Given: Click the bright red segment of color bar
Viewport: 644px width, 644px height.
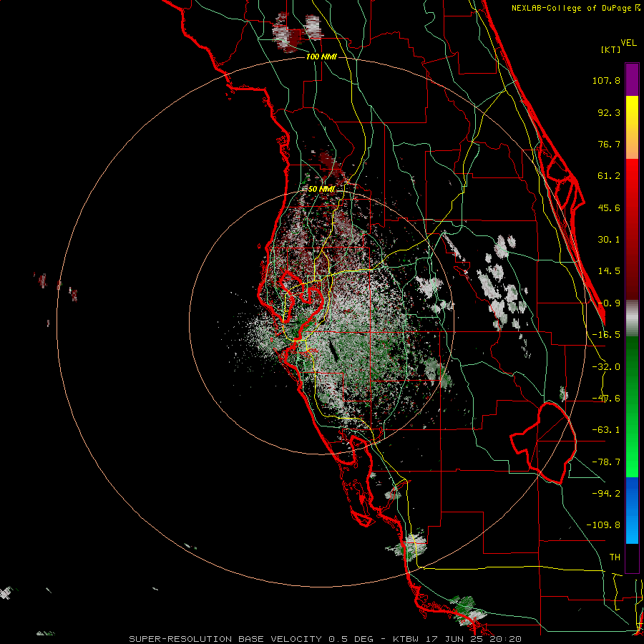Looking at the screenshot, I should click(632, 230).
